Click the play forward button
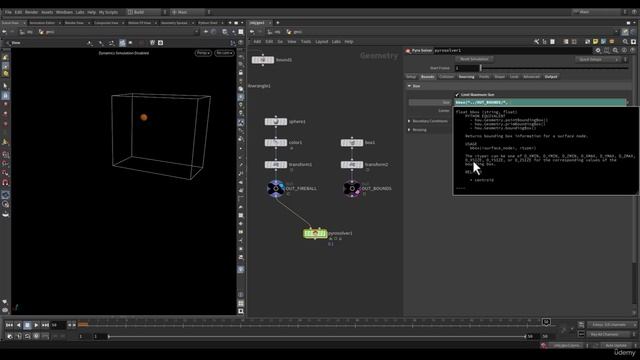Viewport: 640px width, 360px height. coord(36,325)
